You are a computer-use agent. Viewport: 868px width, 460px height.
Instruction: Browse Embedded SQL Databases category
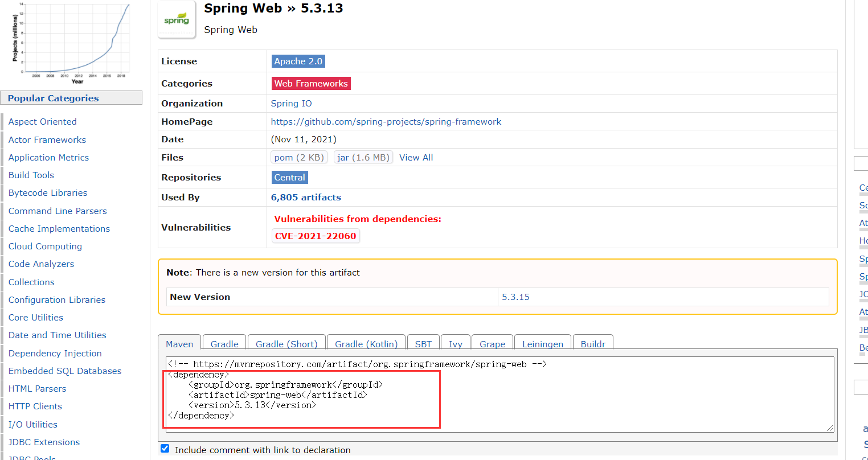[x=65, y=371]
